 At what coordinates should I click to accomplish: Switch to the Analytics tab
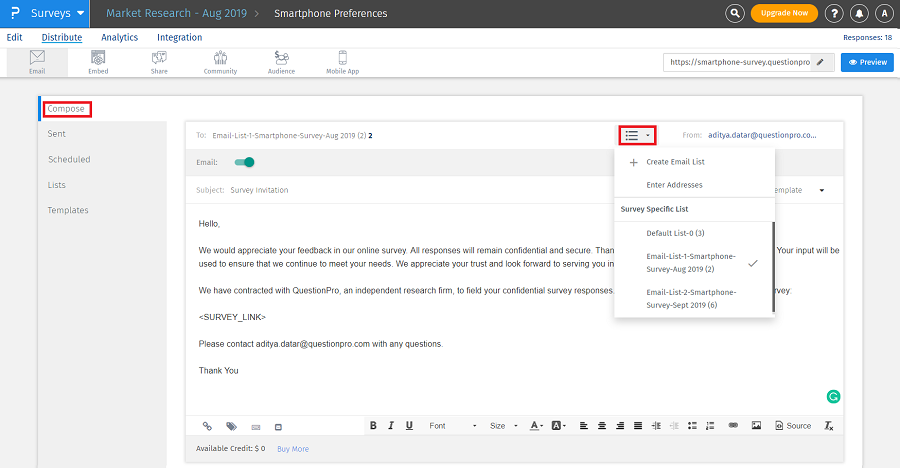(x=120, y=38)
